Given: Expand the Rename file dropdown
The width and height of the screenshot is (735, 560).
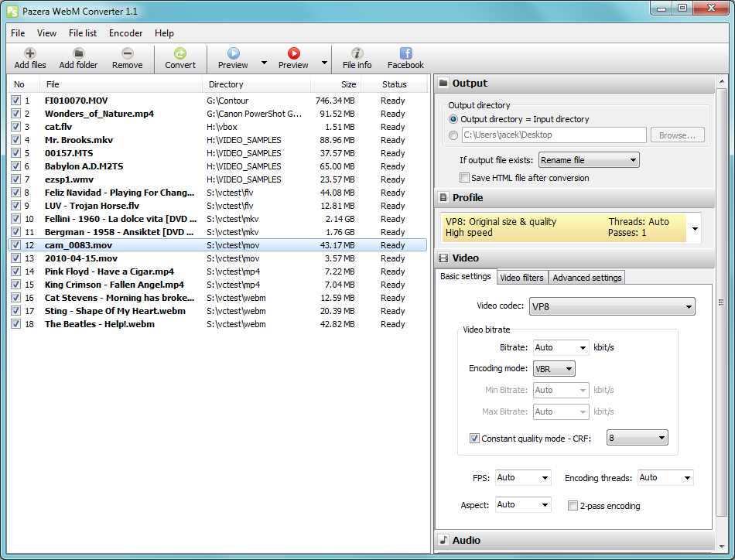Looking at the screenshot, I should click(589, 160).
